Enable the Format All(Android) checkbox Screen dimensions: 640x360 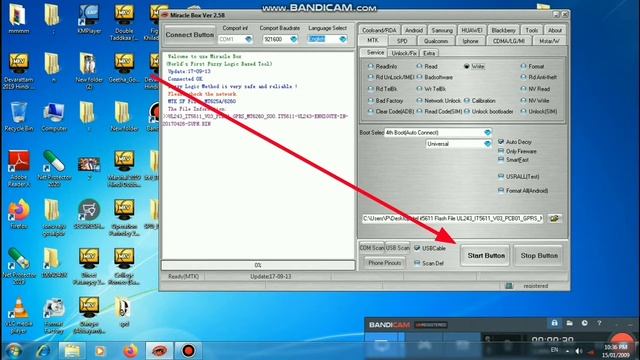[x=501, y=190]
